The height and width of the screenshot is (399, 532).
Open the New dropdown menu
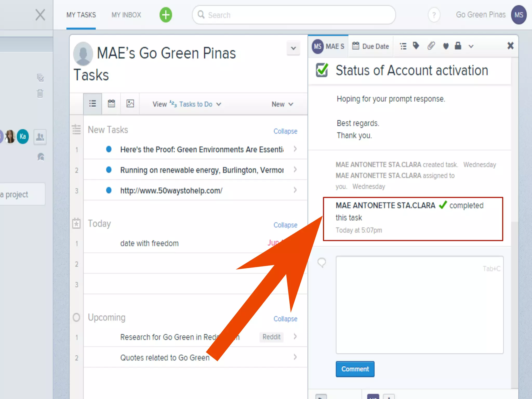coord(282,104)
